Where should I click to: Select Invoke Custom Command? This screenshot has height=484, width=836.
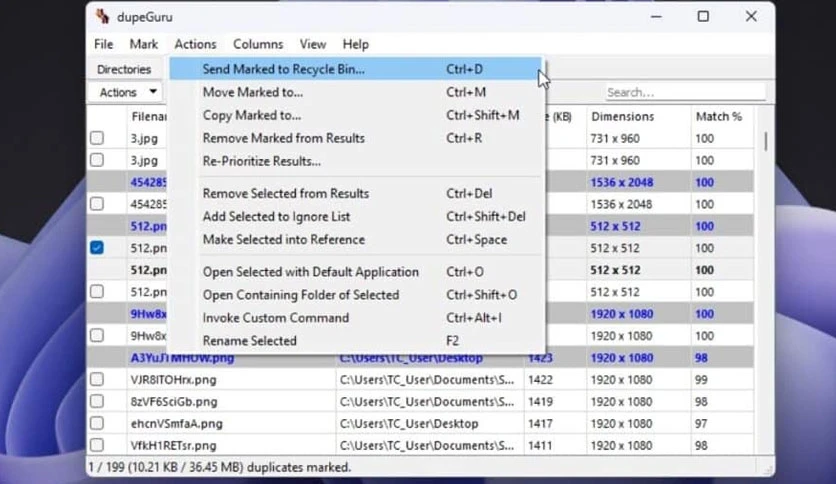pos(355,318)
